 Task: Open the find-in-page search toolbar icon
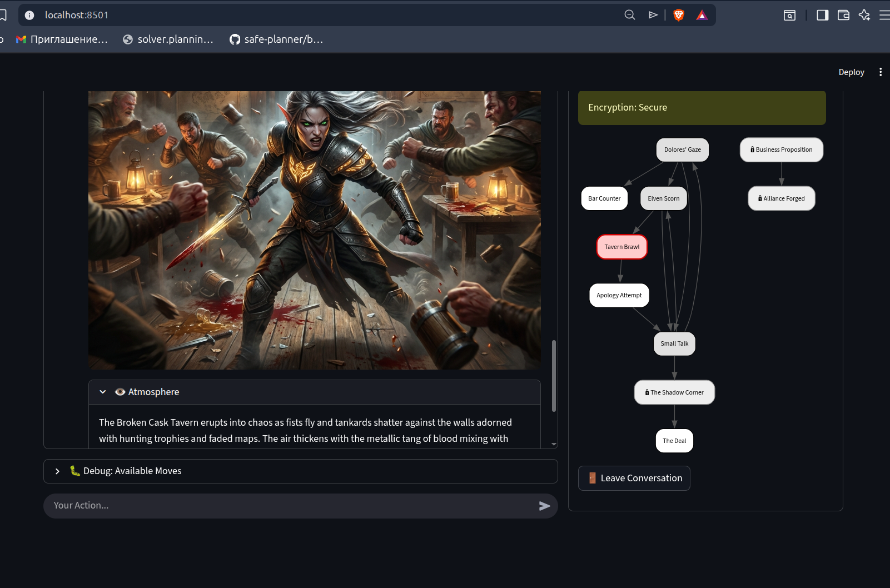click(789, 15)
